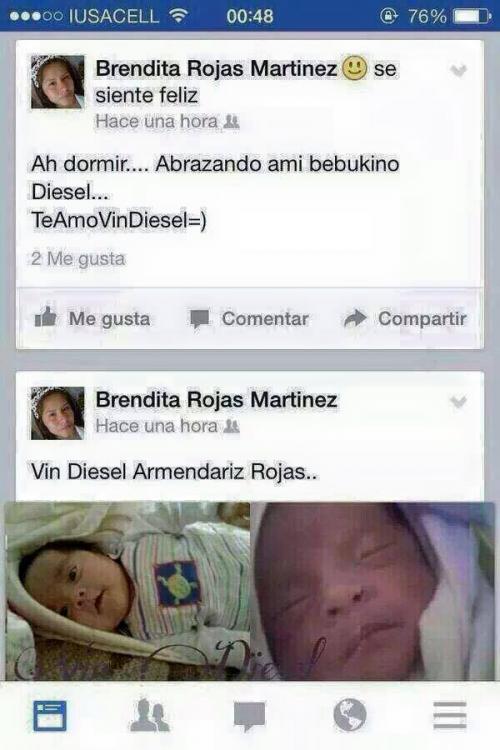Expand the second post's options chevron
The width and height of the screenshot is (500, 750).
[458, 402]
